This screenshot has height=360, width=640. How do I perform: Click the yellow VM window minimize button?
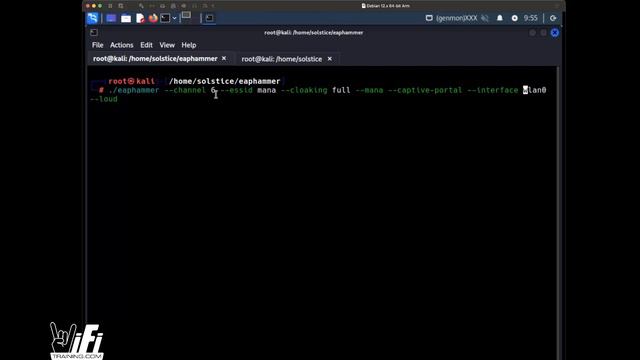pyautogui.click(x=94, y=6)
